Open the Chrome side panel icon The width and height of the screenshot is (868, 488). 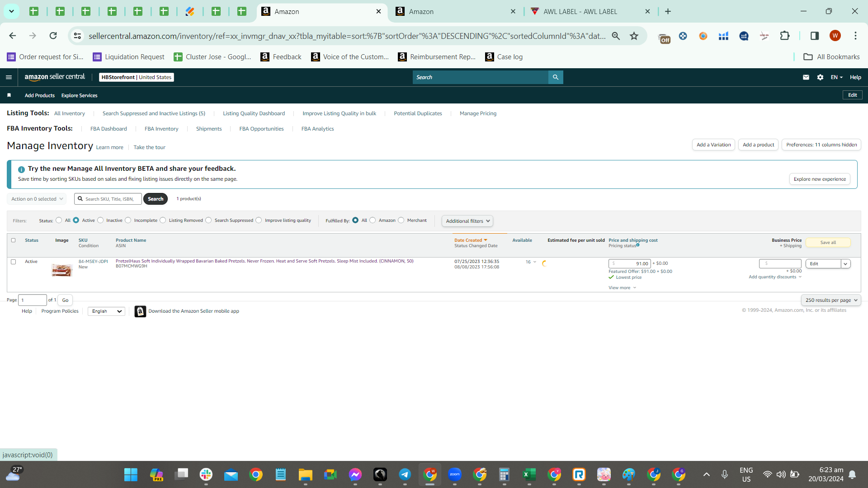(x=815, y=36)
